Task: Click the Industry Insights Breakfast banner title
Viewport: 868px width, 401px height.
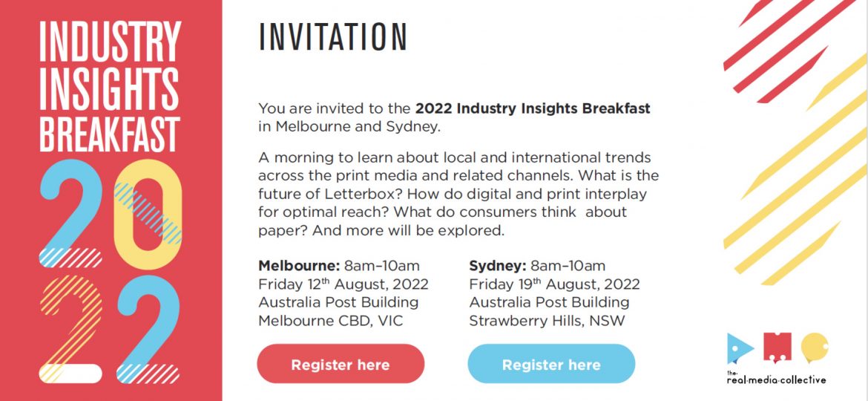Action: click(x=110, y=86)
